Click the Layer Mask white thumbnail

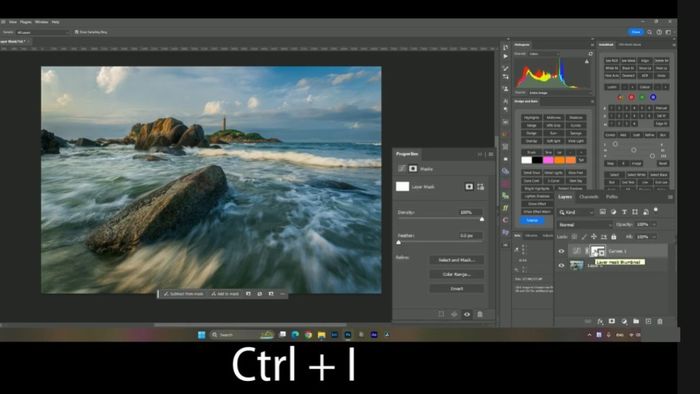tap(402, 187)
